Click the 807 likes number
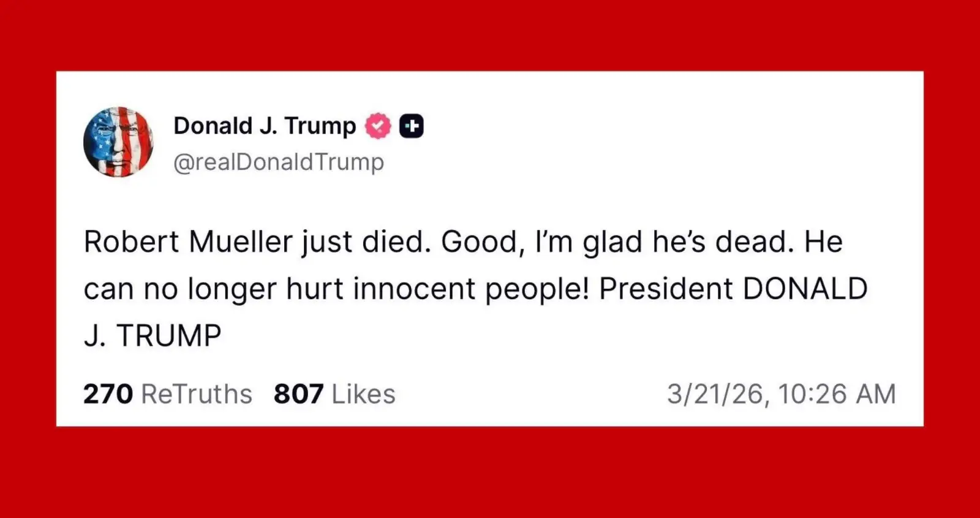The width and height of the screenshot is (980, 518). coord(298,394)
